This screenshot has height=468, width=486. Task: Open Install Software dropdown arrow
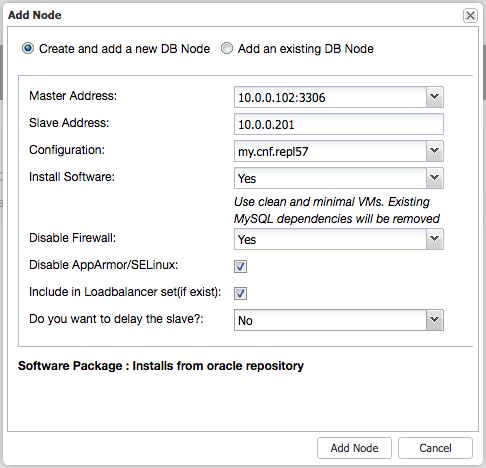tap(435, 178)
